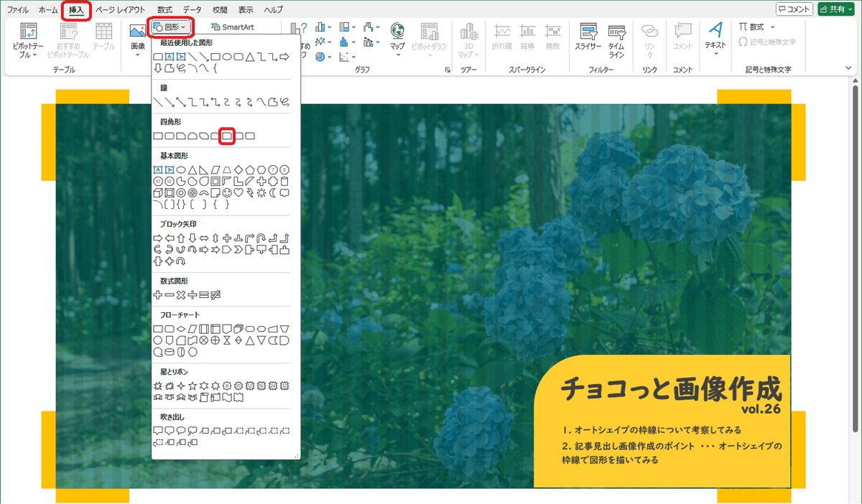Choose the lightning bolt shape
Image resolution: width=862 pixels, height=504 pixels.
(250, 193)
